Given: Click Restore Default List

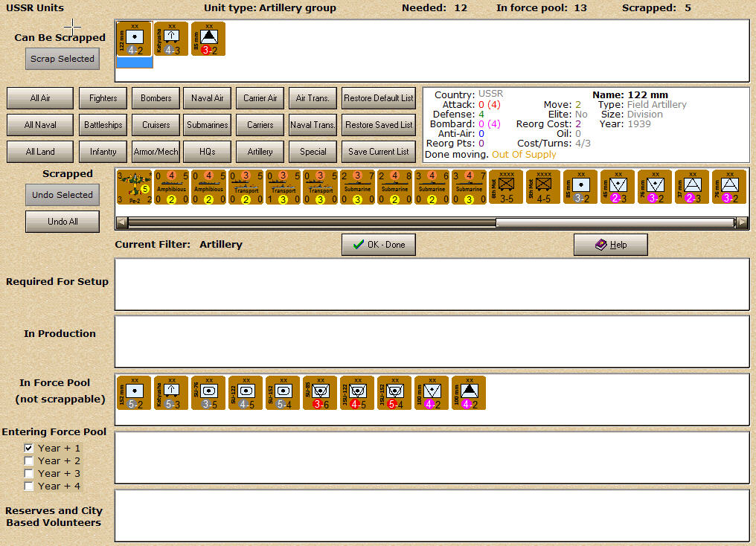Looking at the screenshot, I should pyautogui.click(x=379, y=98).
